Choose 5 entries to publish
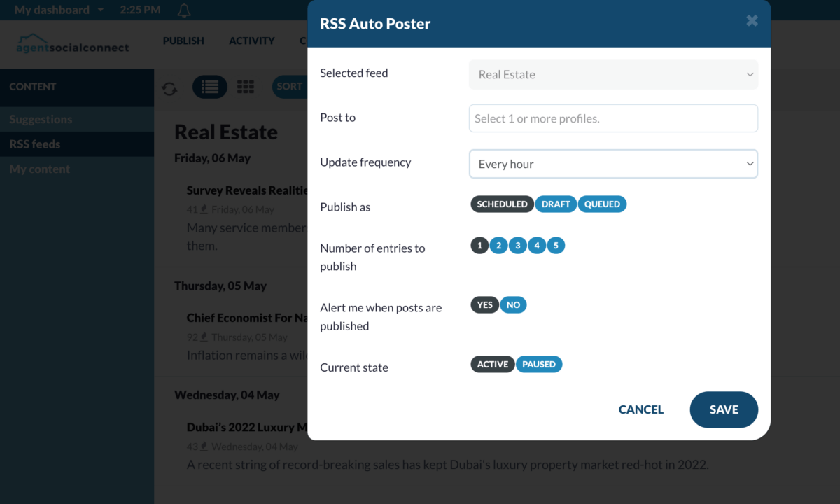This screenshot has height=504, width=840. point(556,246)
